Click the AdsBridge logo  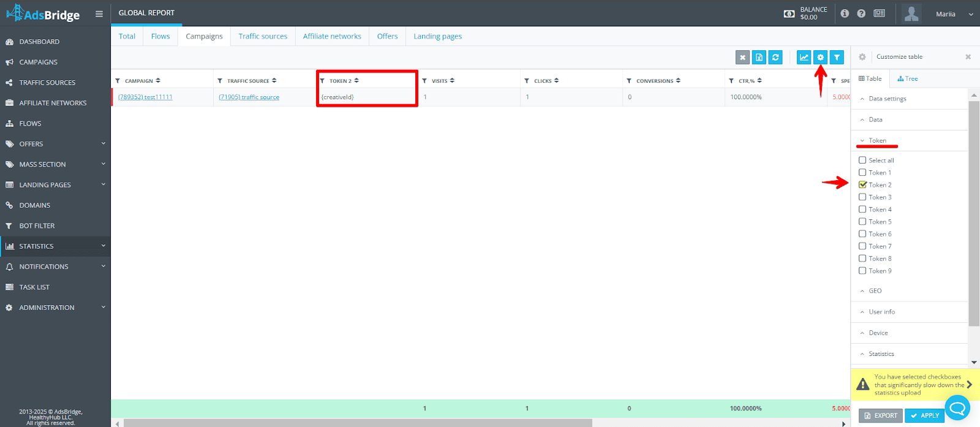(x=43, y=13)
